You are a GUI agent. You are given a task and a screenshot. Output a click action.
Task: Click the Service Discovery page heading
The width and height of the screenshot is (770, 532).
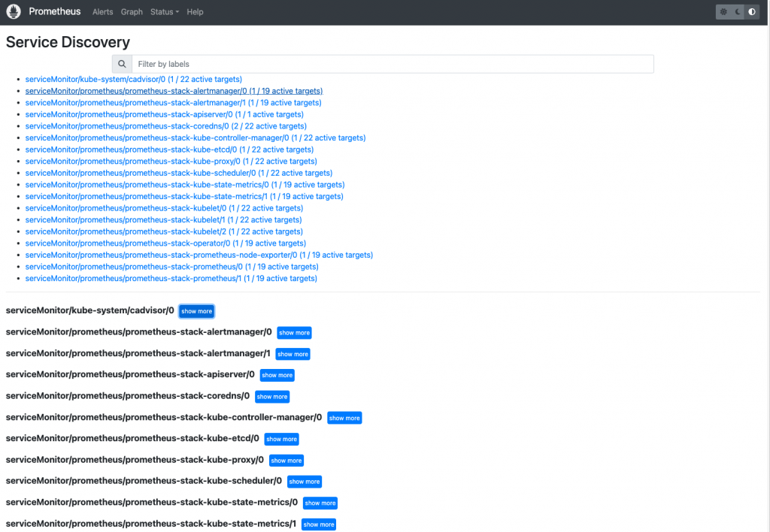click(68, 42)
